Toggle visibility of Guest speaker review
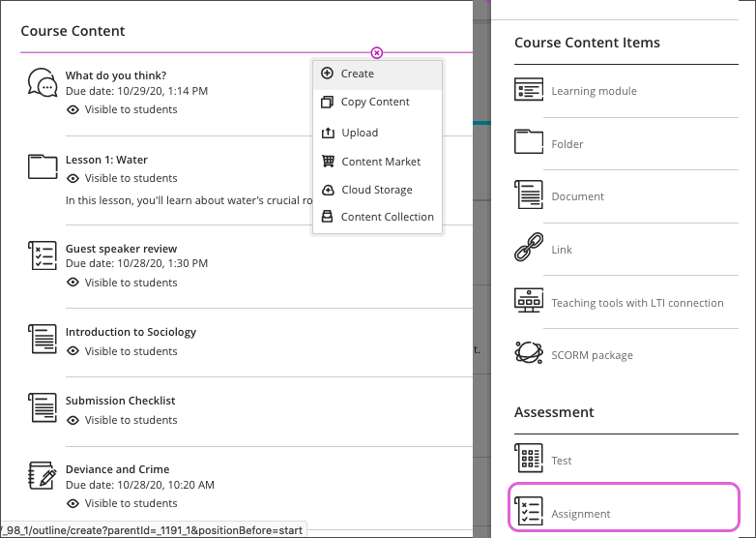 pyautogui.click(x=122, y=283)
